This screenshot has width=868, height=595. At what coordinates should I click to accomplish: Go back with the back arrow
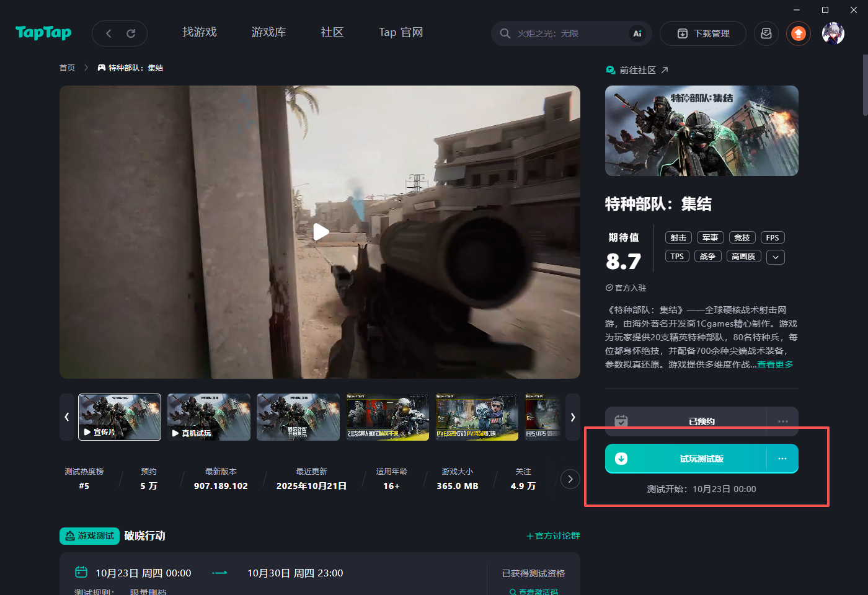[x=108, y=33]
